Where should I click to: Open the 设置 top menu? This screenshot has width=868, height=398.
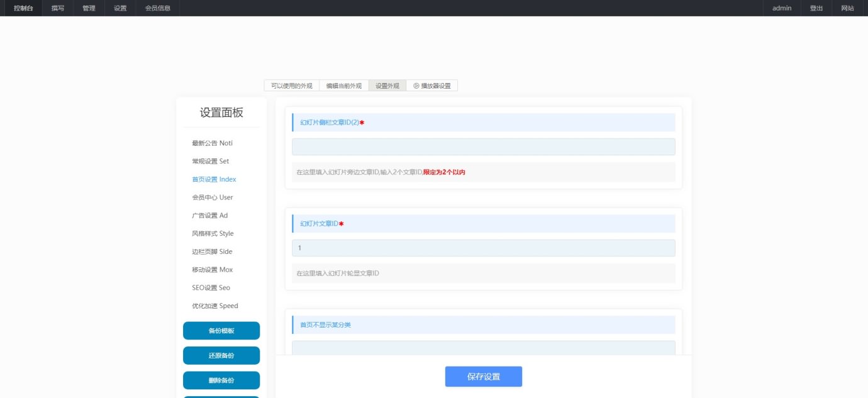(x=120, y=8)
